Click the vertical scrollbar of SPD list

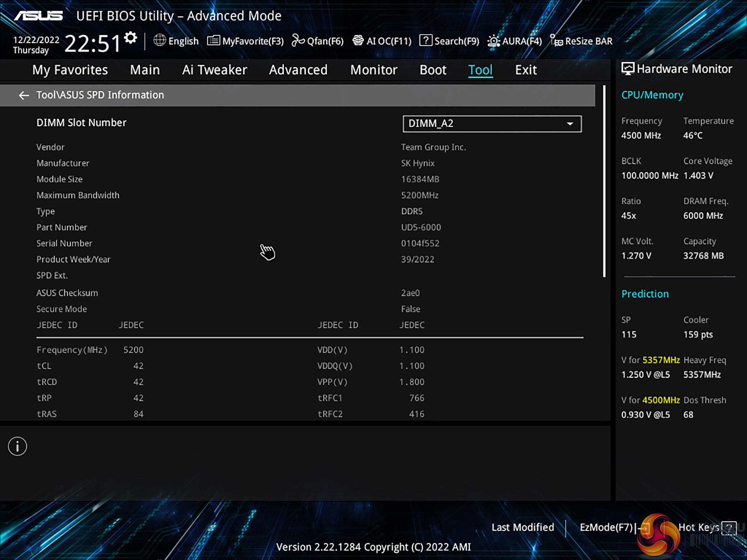(604, 181)
